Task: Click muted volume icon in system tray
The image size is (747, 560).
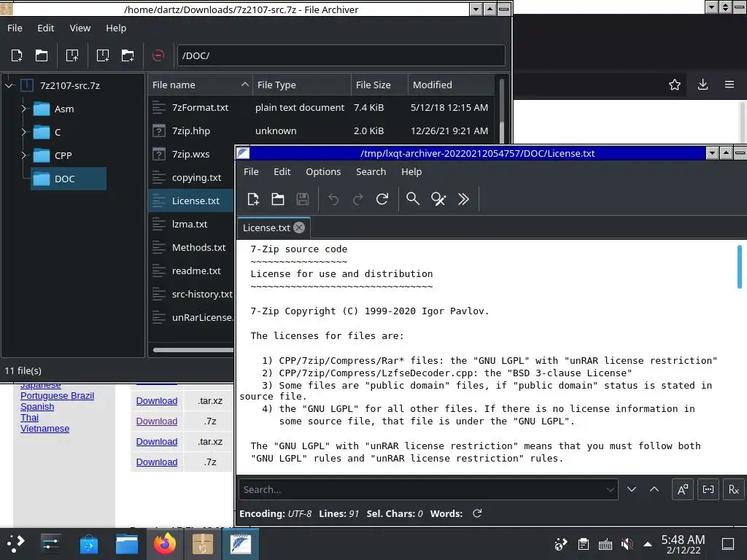Action: [x=627, y=544]
